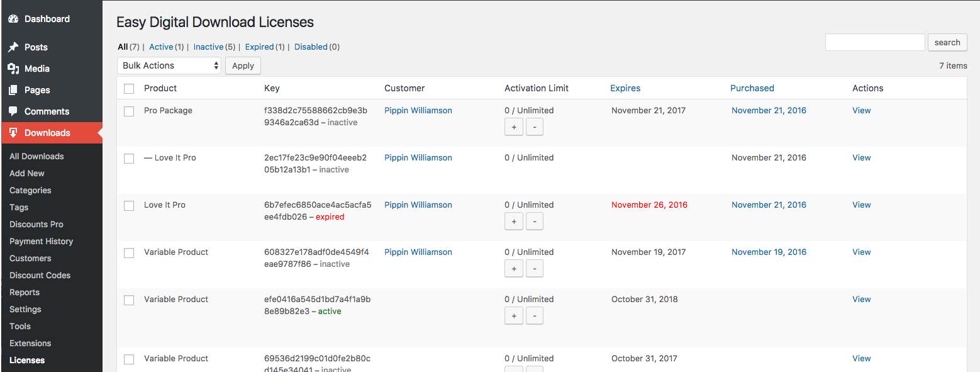Viewport: 980px width, 372px height.
Task: Sort licenses by Expires column
Action: pos(625,88)
